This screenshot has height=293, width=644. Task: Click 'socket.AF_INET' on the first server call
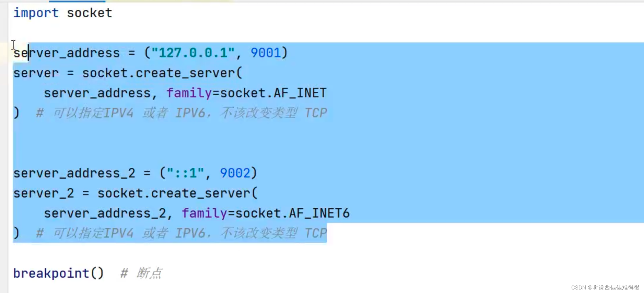[x=273, y=93]
